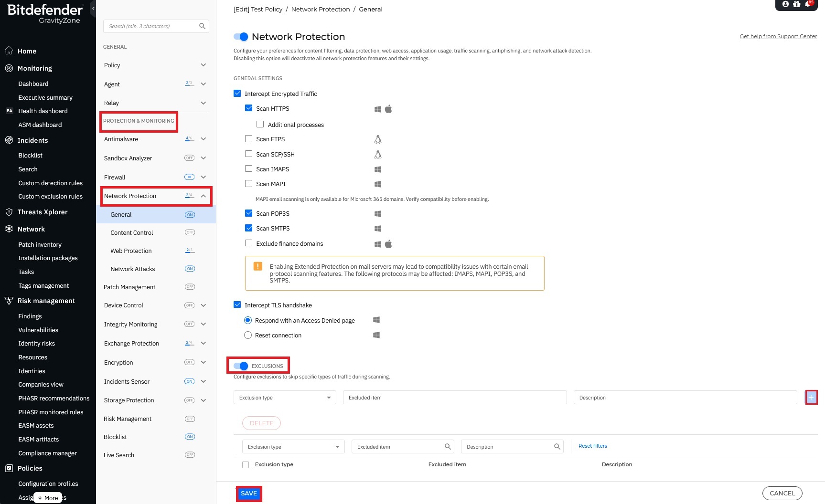Click the Windows icon next to Scan IMAPS
Viewport: 825px width, 504px height.
[x=377, y=169]
